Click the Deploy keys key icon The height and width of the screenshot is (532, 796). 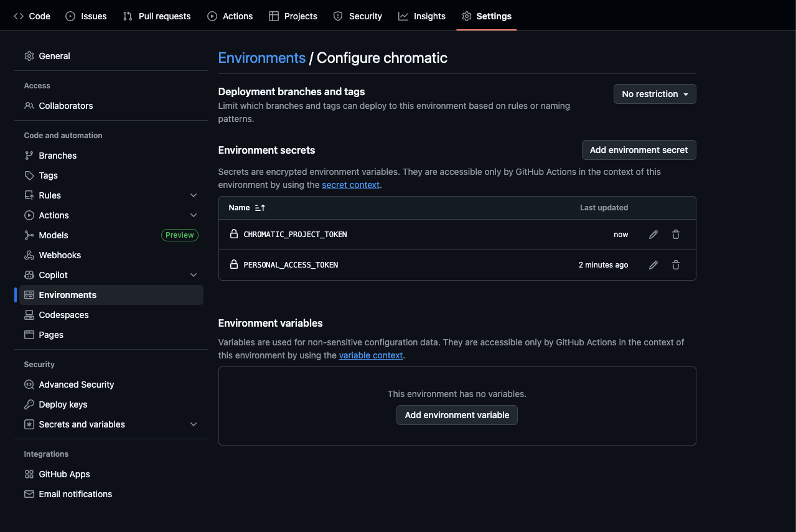tap(29, 404)
